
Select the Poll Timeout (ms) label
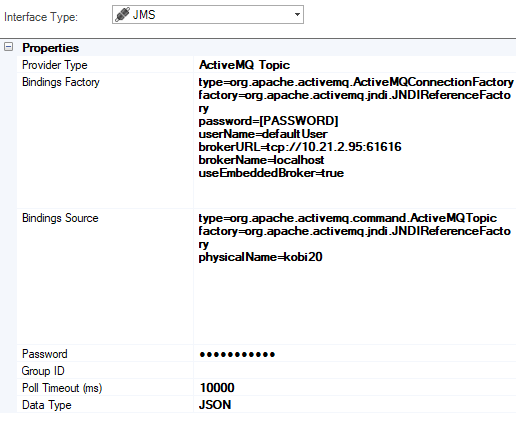tap(62, 388)
